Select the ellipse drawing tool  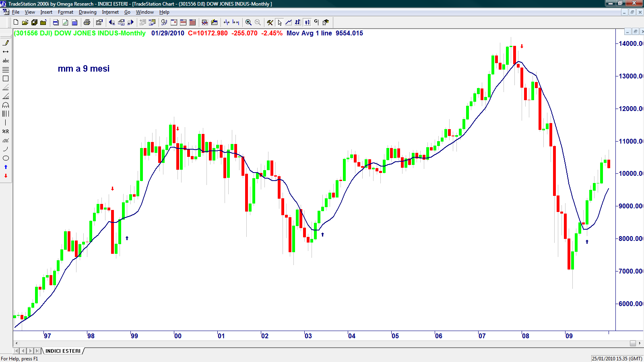pyautogui.click(x=6, y=158)
